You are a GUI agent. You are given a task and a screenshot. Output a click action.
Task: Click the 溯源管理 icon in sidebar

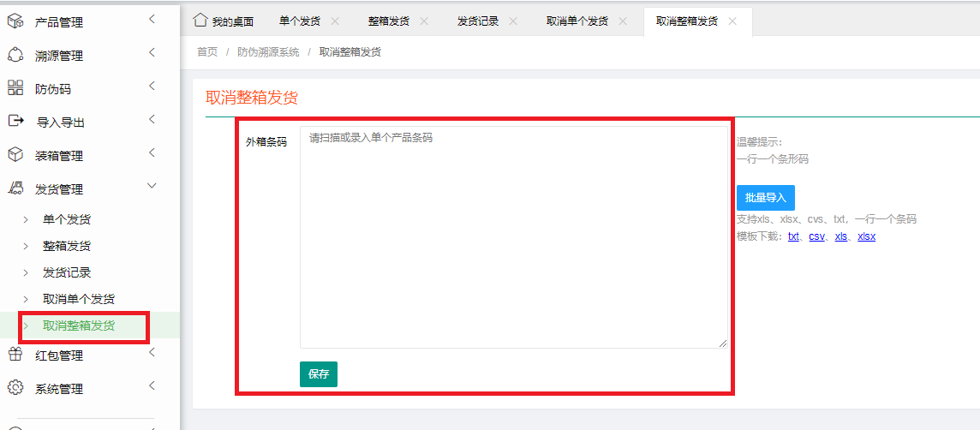tap(15, 55)
